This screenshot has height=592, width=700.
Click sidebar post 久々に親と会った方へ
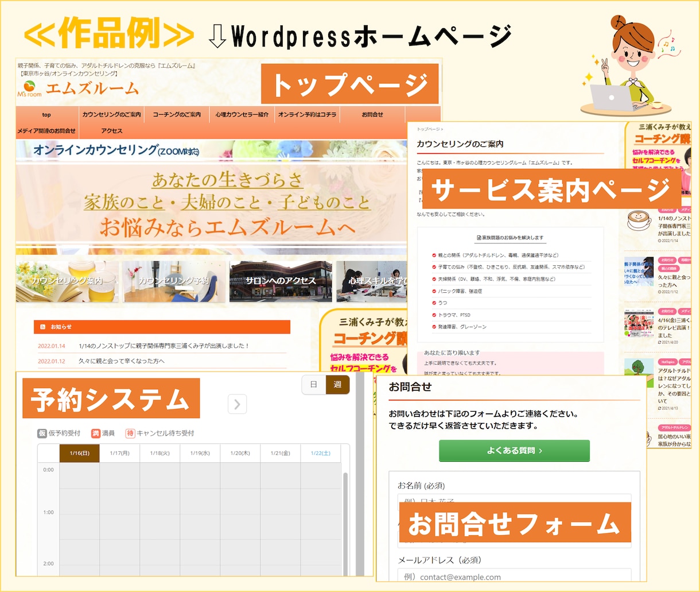674,281
